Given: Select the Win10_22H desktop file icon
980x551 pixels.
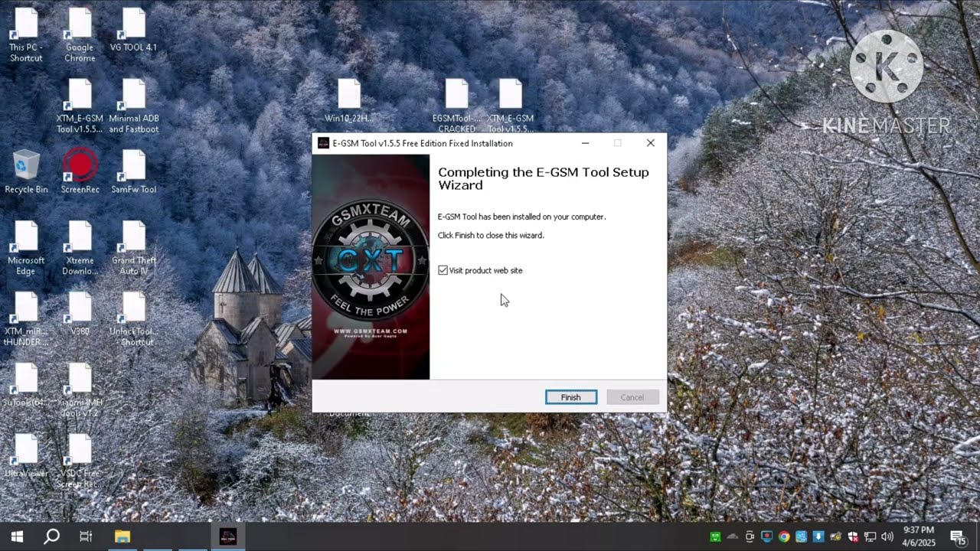Looking at the screenshot, I should click(349, 102).
